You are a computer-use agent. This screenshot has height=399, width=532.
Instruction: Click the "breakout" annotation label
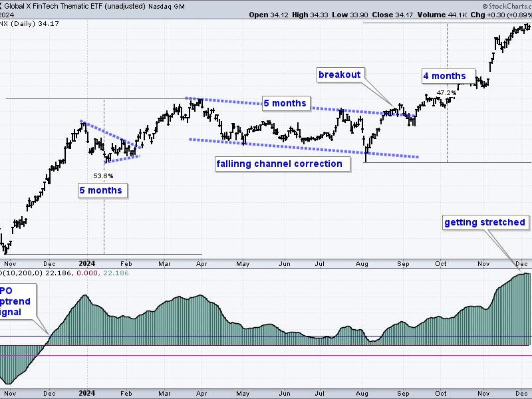coord(339,74)
